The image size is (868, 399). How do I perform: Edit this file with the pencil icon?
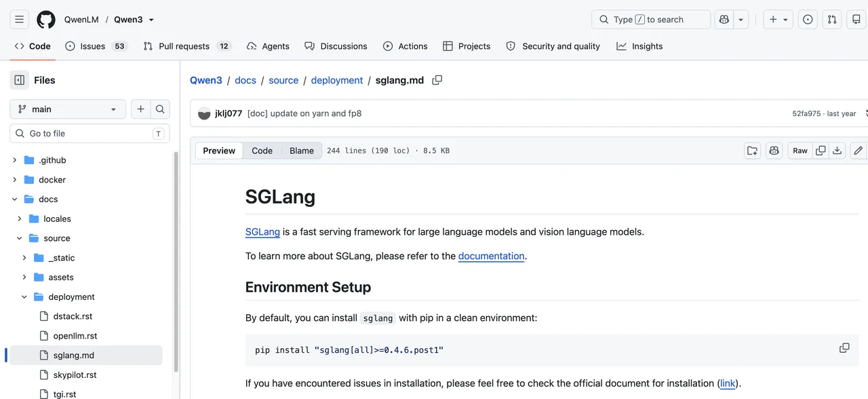point(858,151)
